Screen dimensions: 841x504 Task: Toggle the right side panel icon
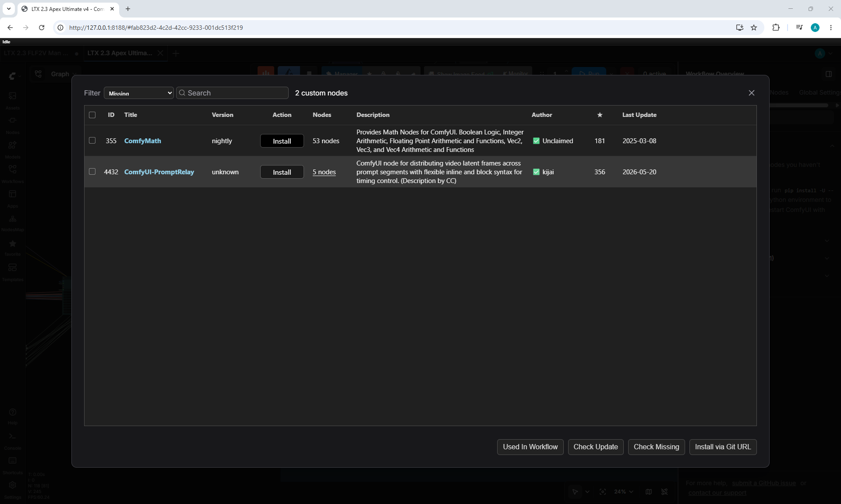click(x=829, y=74)
